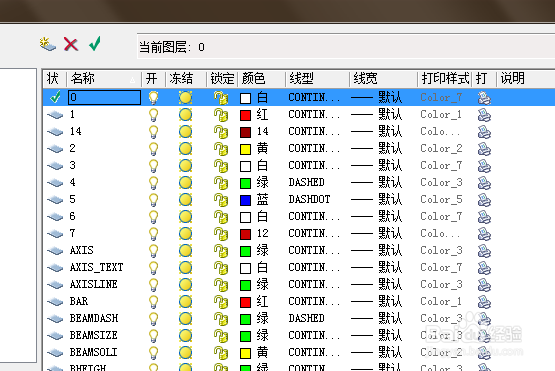Select layer name BAR
555x371 pixels.
tap(79, 302)
